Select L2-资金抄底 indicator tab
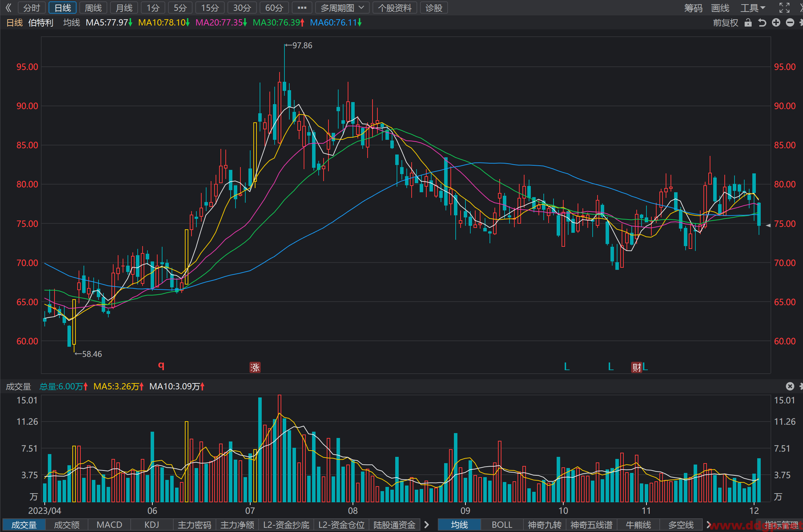The width and height of the screenshot is (803, 532). [x=286, y=525]
